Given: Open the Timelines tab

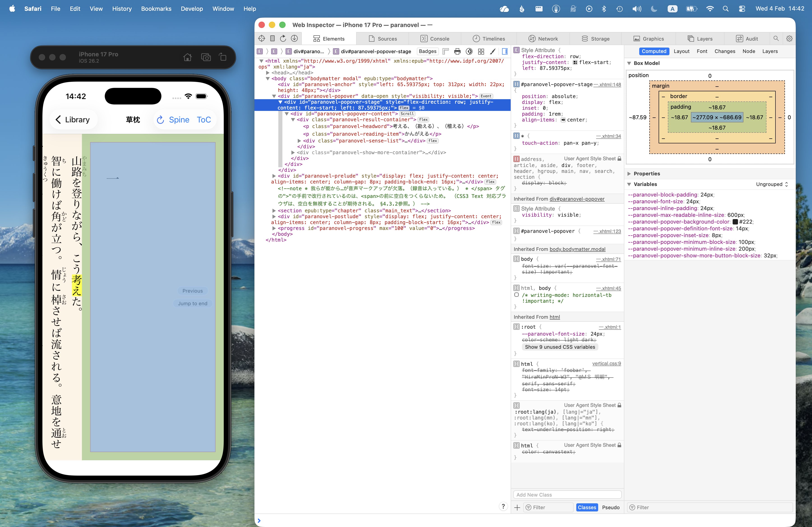Looking at the screenshot, I should [489, 39].
